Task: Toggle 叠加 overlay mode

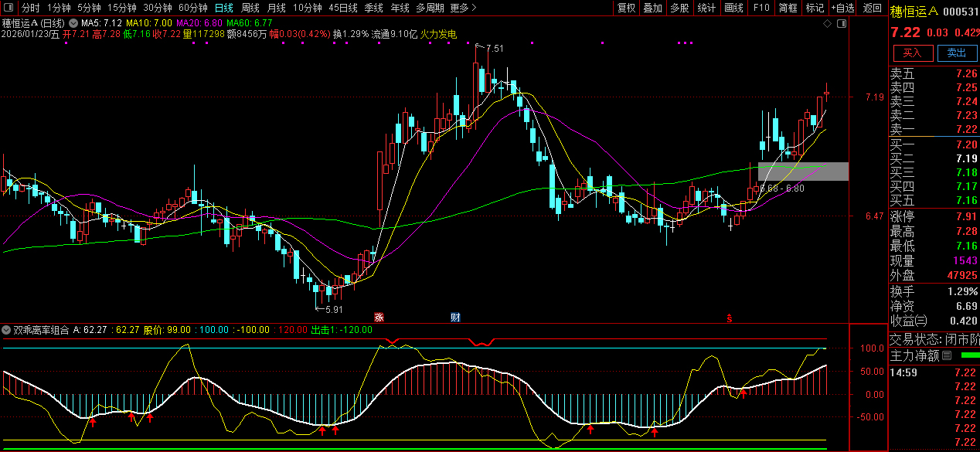Action: coord(652,8)
